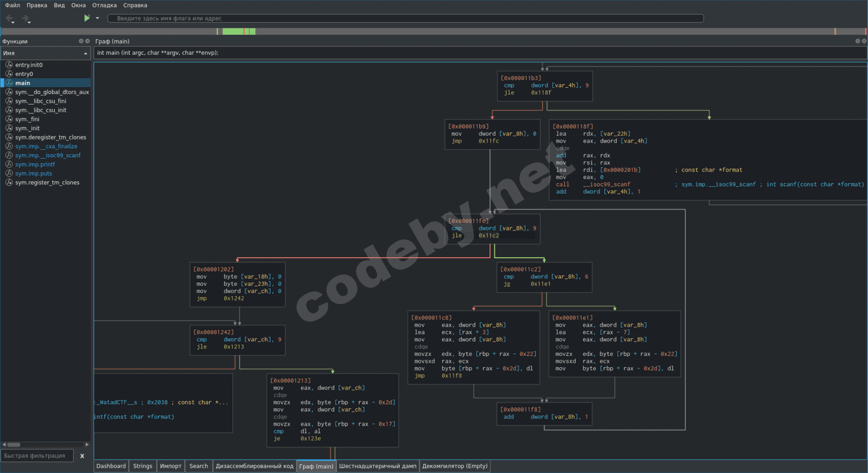Open the dropdown next to the play button
This screenshot has width=868, height=473.
(98, 18)
